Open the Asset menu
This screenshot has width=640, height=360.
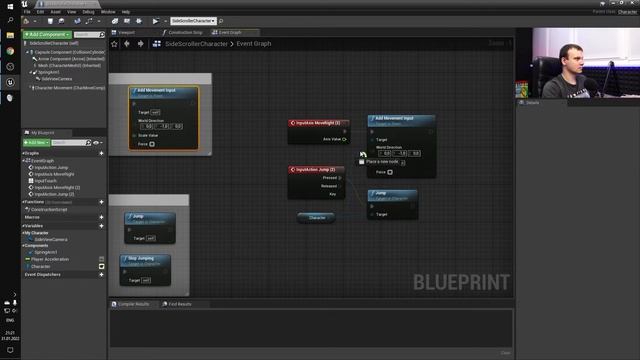[x=56, y=12]
